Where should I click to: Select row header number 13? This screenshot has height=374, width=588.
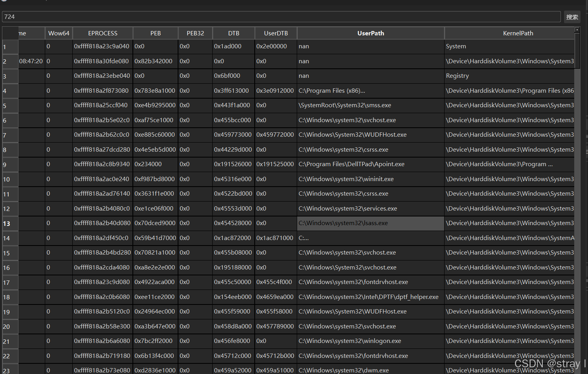[x=10, y=224]
